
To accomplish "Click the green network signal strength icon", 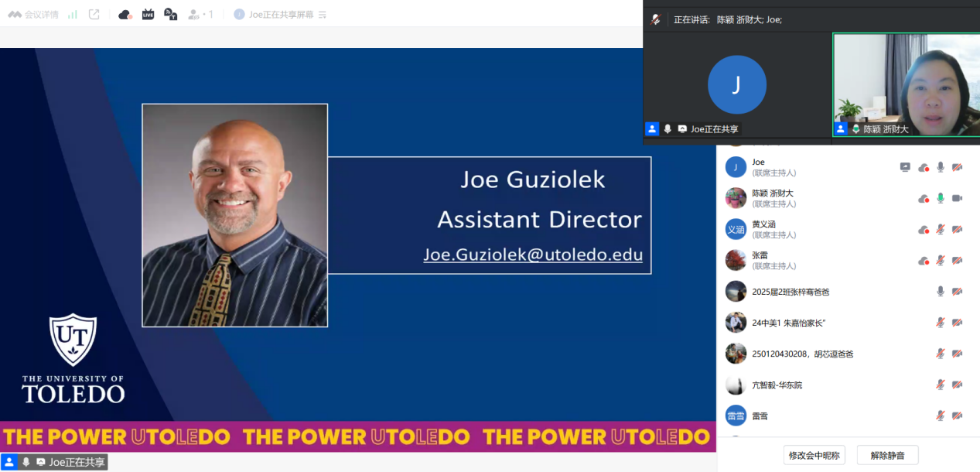I will 73,14.
